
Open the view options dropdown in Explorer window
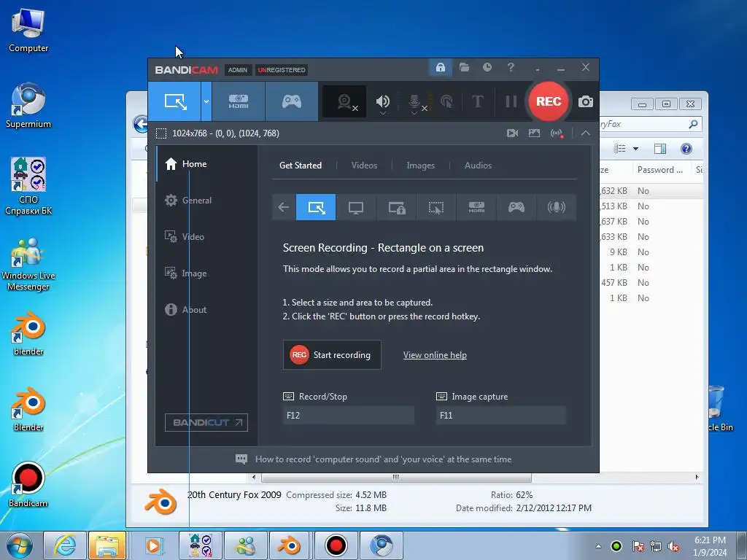[x=635, y=149]
